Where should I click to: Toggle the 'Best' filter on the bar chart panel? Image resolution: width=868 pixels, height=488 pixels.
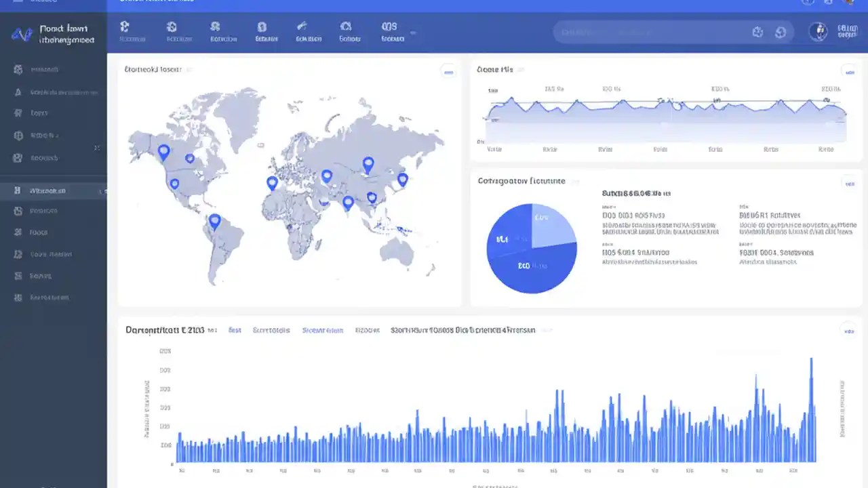click(x=234, y=330)
